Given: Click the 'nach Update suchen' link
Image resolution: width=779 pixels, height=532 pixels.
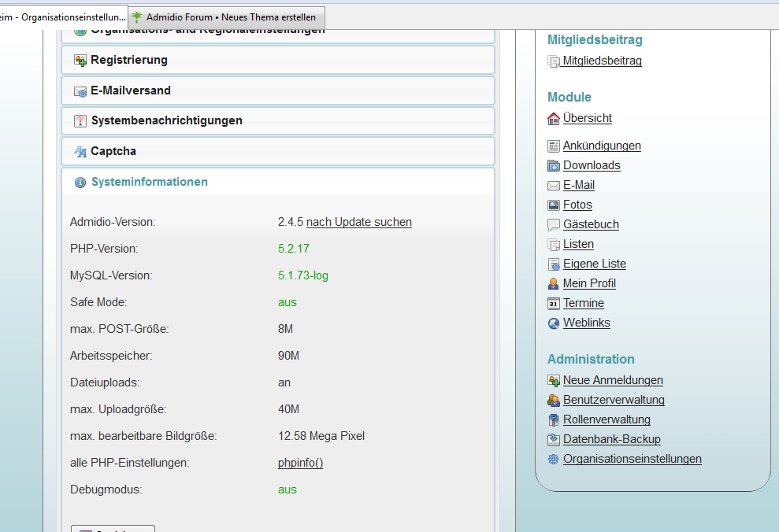Looking at the screenshot, I should tap(358, 222).
